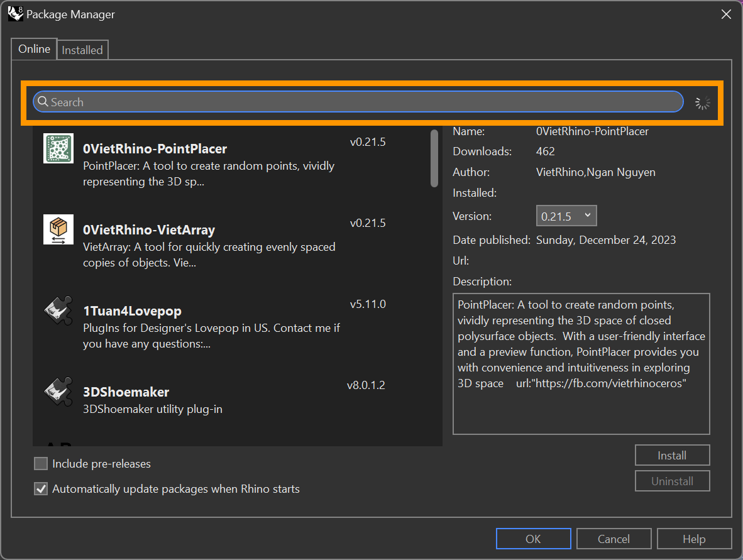This screenshot has height=560, width=743.
Task: Select the 1Tuan4Lovepop package title
Action: (x=132, y=310)
